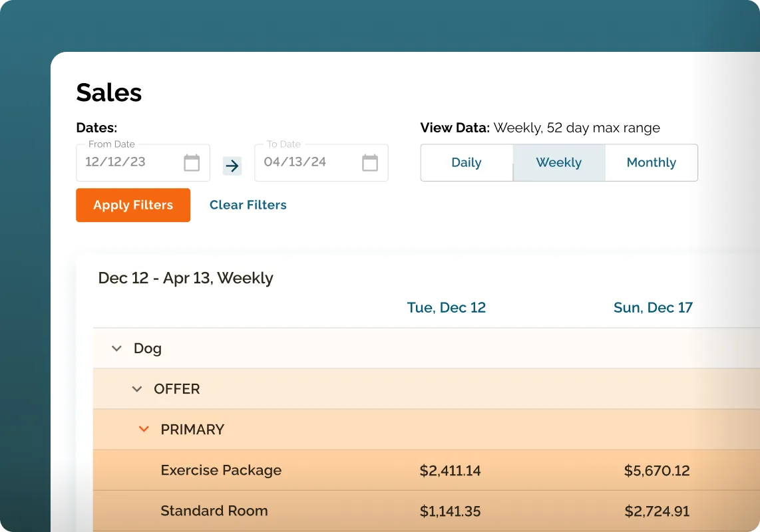Switch view to Daily

click(x=466, y=163)
